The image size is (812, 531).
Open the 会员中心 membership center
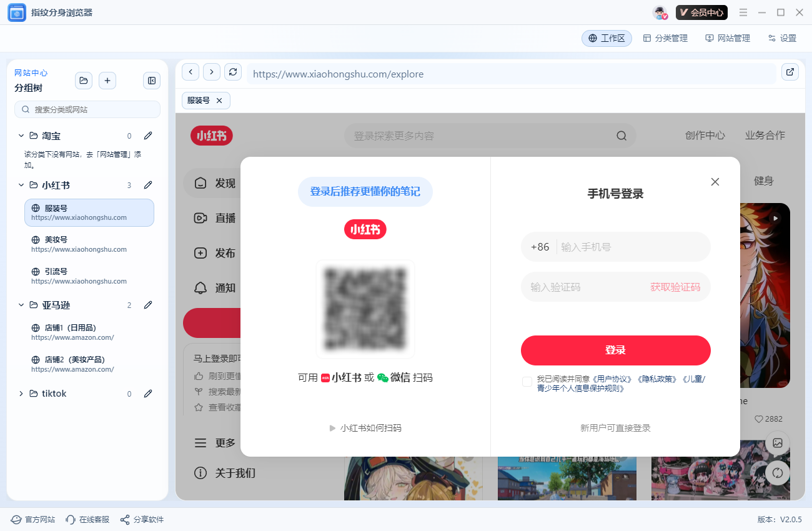[701, 12]
